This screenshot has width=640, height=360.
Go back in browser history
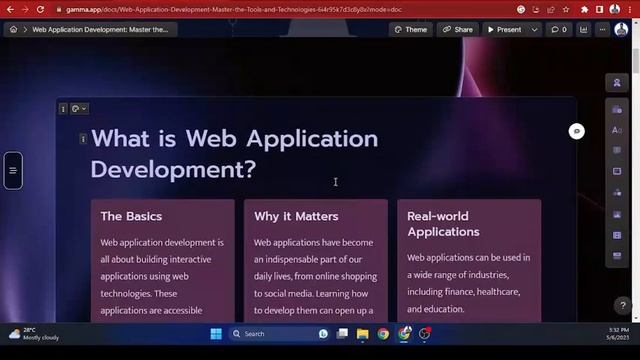point(10,9)
